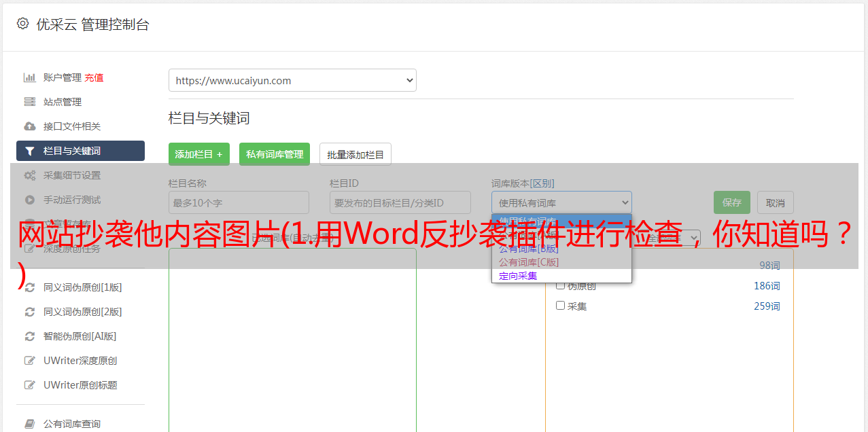The height and width of the screenshot is (432, 868).
Task: Click the 栏目与关键词 page heading
Action: [x=209, y=118]
